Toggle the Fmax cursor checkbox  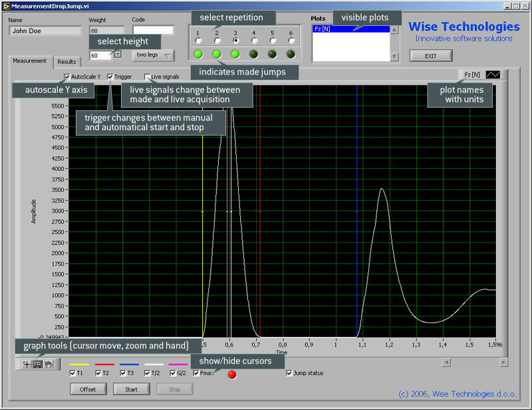coord(196,373)
